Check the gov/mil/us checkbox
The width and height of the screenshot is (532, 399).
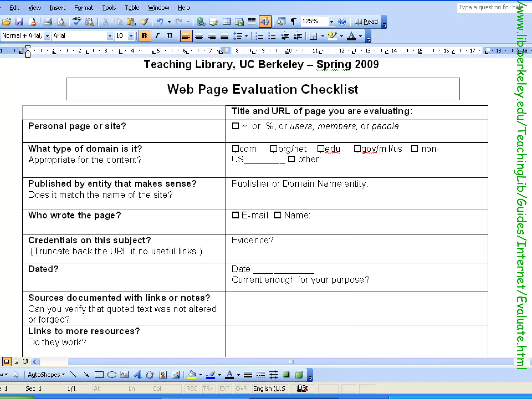(357, 149)
